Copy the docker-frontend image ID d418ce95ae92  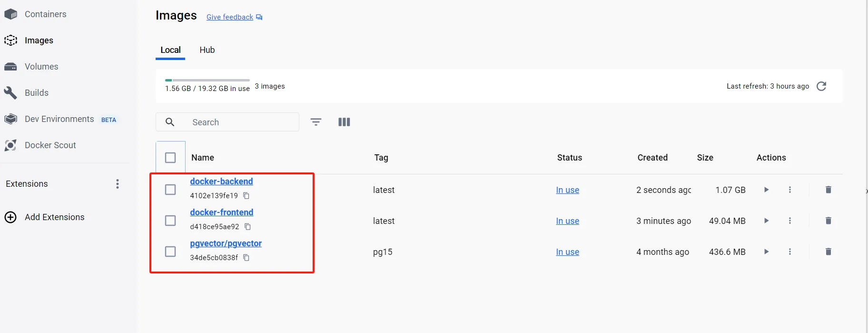(x=247, y=227)
